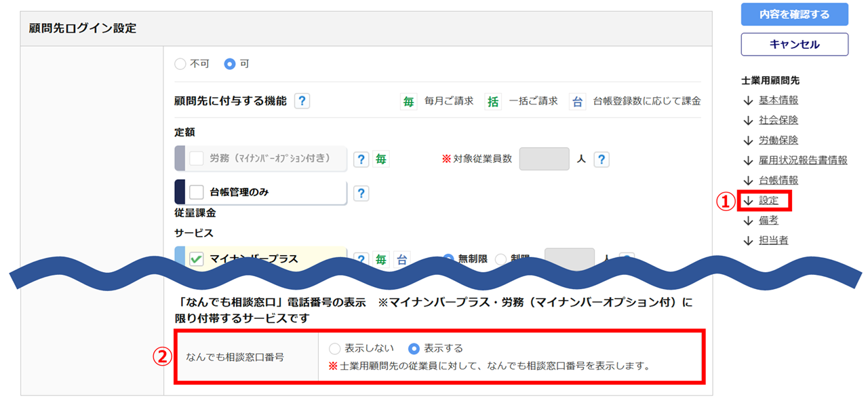Click help icon beside 労務 option

click(362, 159)
